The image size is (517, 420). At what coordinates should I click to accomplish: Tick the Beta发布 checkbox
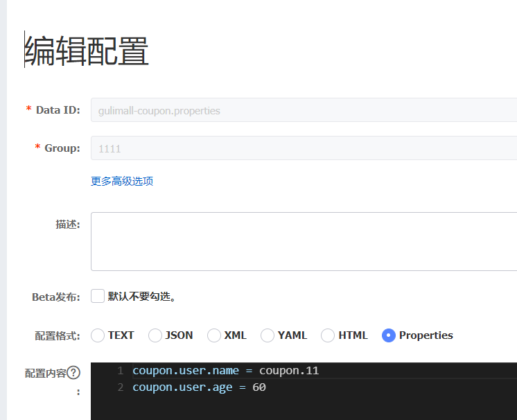(x=98, y=296)
